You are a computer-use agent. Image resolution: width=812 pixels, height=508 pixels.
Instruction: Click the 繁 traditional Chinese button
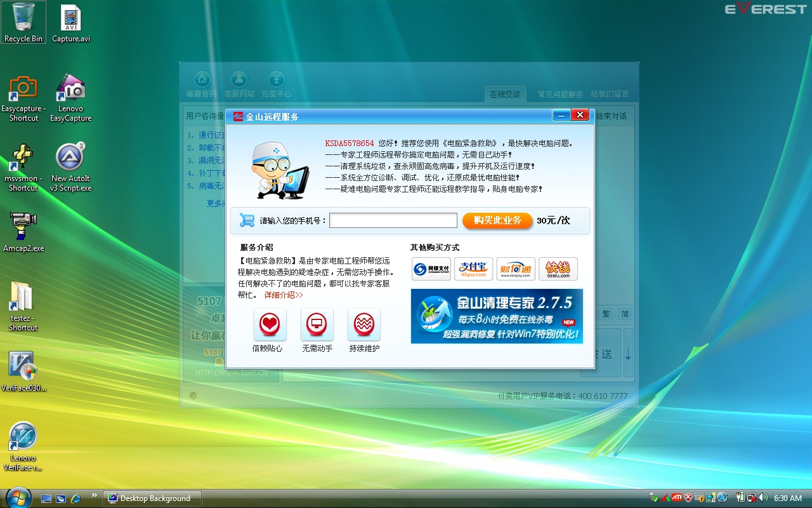pos(606,314)
